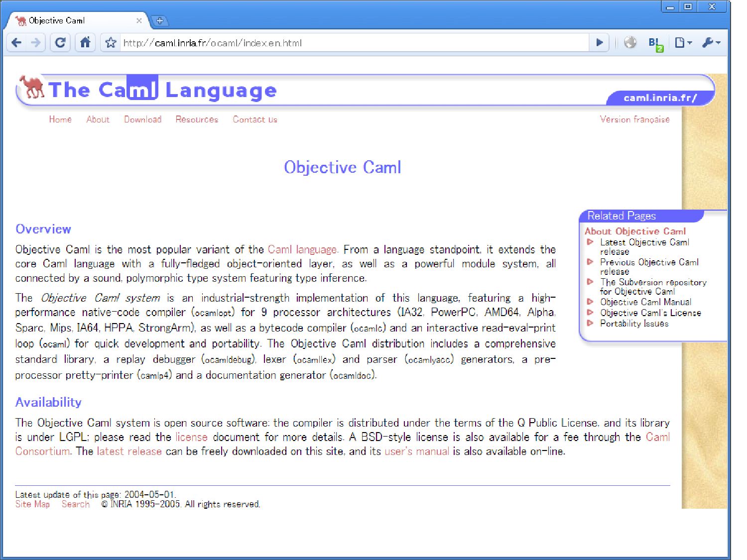Open Latest Objective Caml release link
Viewport: 747px width, 560px height.
click(644, 247)
